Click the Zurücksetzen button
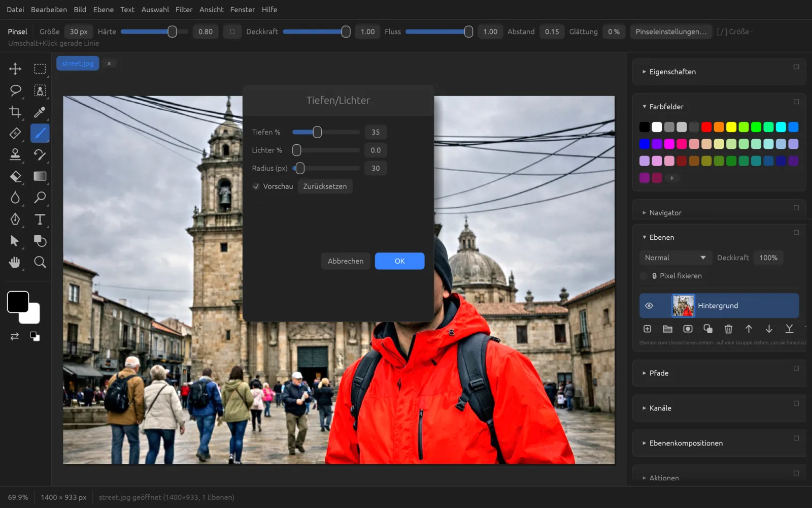 (325, 186)
